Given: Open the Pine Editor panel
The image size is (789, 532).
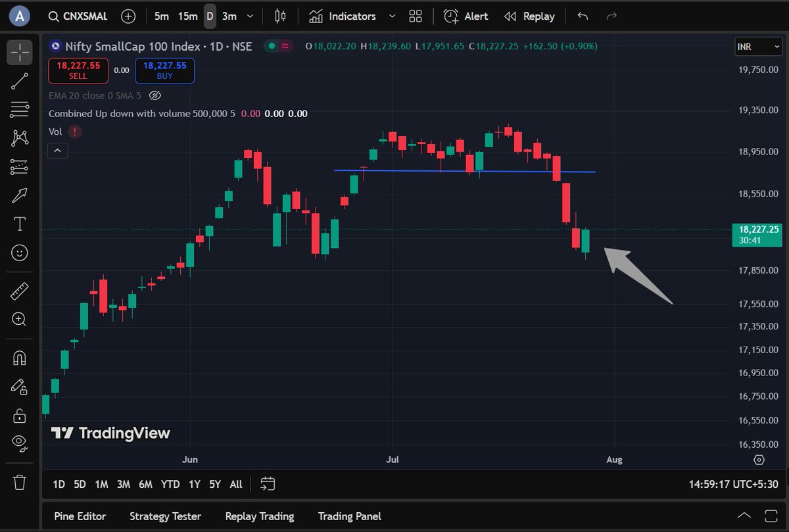Looking at the screenshot, I should point(80,516).
